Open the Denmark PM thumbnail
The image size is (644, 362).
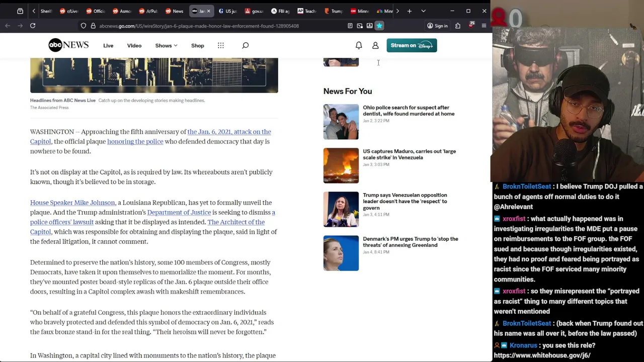pyautogui.click(x=341, y=253)
